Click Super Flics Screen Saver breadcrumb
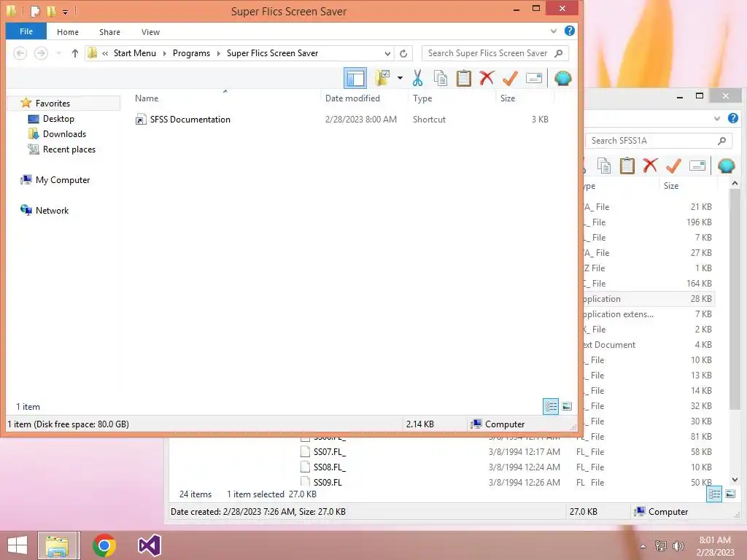Viewport: 747px width, 560px height. click(x=273, y=53)
